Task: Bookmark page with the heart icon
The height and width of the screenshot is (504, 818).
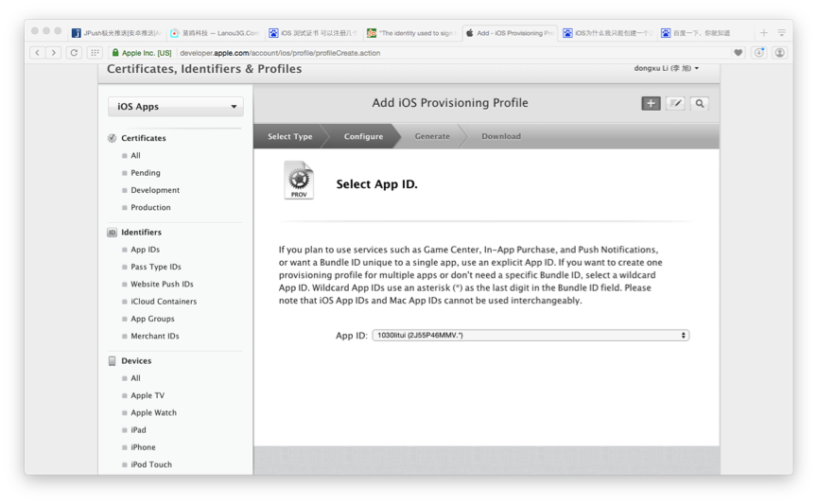Action: [x=739, y=53]
